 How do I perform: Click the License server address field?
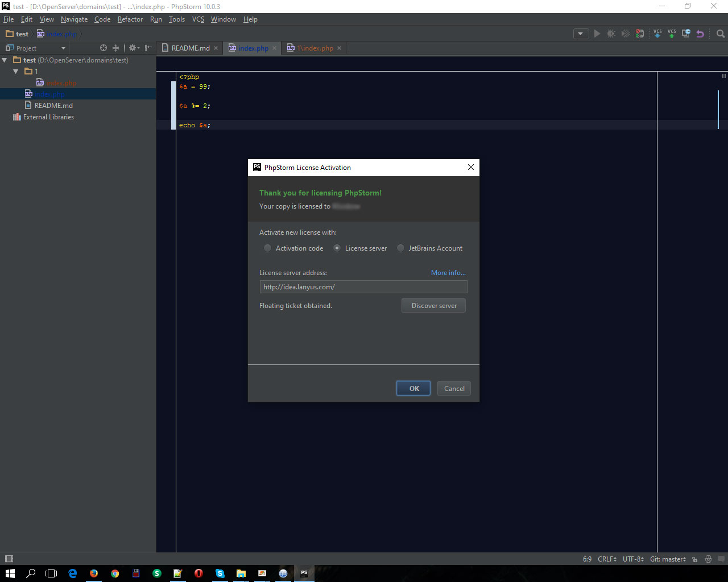[x=363, y=287]
